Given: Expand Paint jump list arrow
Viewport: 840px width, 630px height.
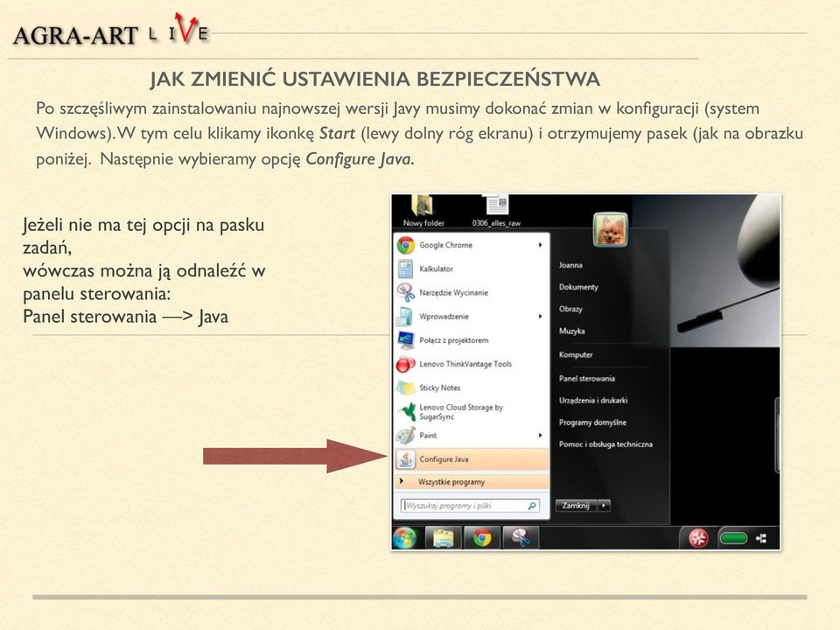Looking at the screenshot, I should click(x=540, y=436).
